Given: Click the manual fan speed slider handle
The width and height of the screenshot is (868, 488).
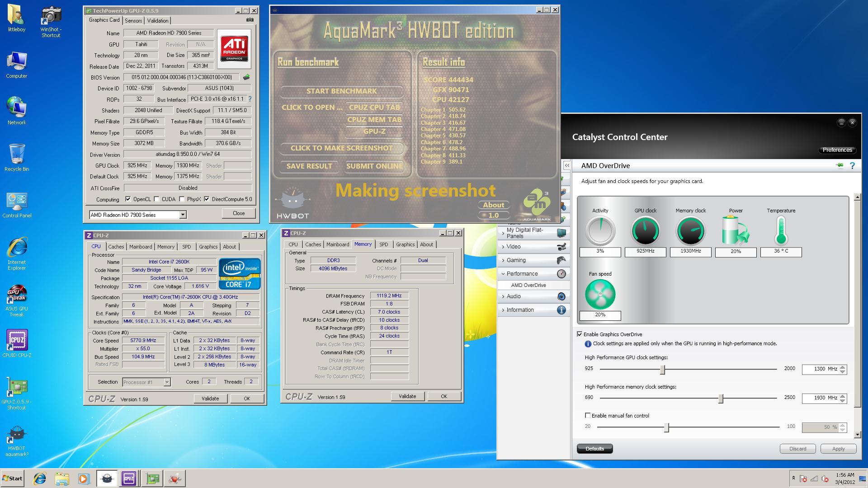Looking at the screenshot, I should [x=666, y=427].
